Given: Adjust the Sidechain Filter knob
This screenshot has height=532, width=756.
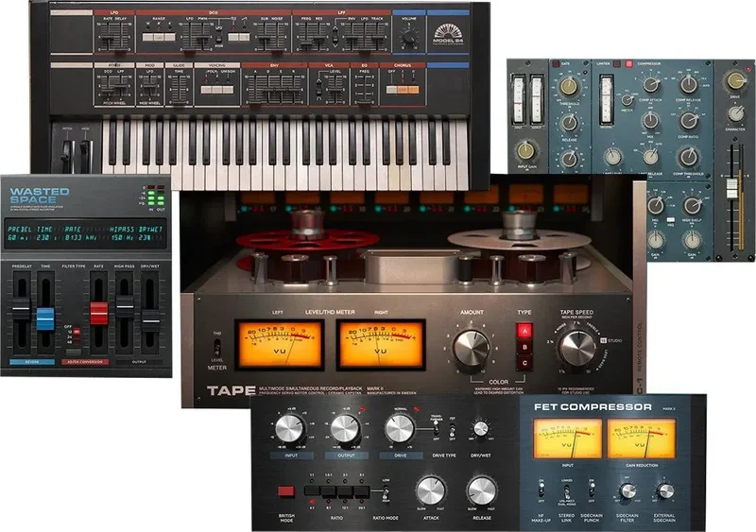Looking at the screenshot, I should 627,491.
